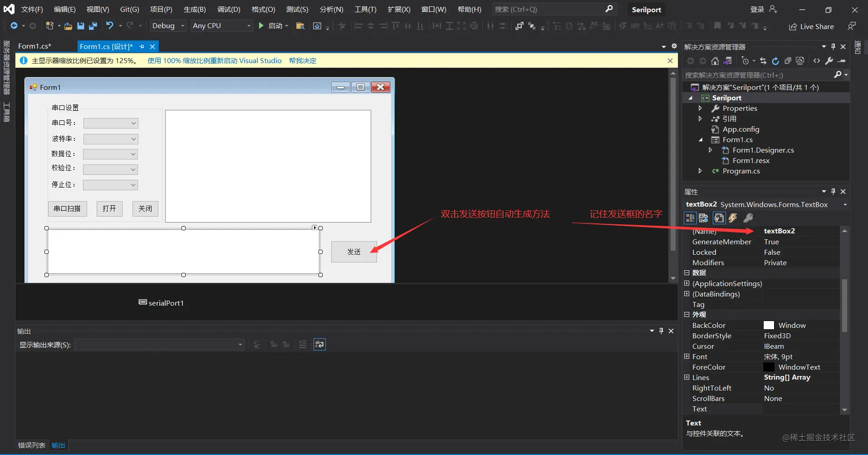Toggle pin on Solution Explorer panel
The width and height of the screenshot is (868, 455).
[833, 46]
